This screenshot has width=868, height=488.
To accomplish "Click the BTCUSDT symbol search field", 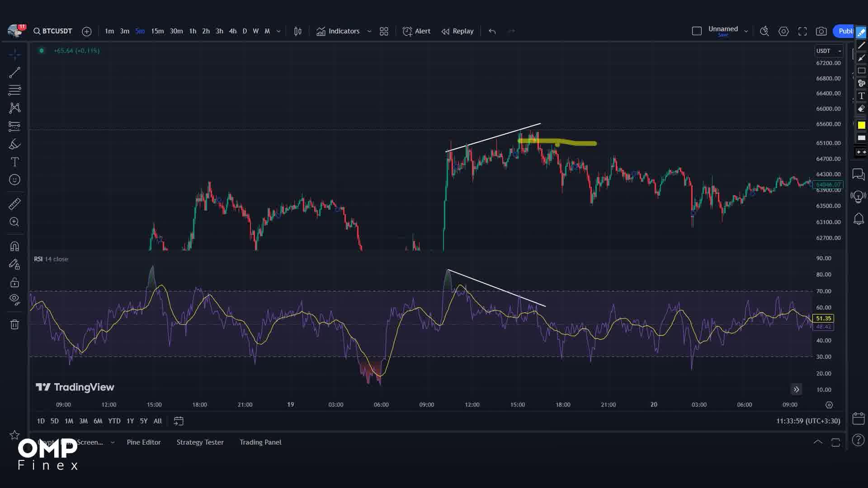I will coord(53,31).
